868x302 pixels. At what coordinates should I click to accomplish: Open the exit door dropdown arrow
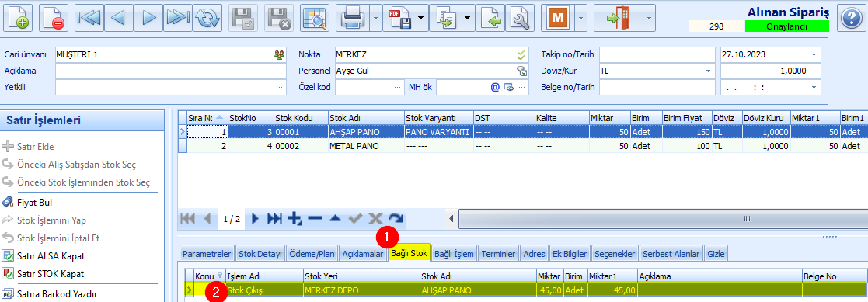(649, 18)
